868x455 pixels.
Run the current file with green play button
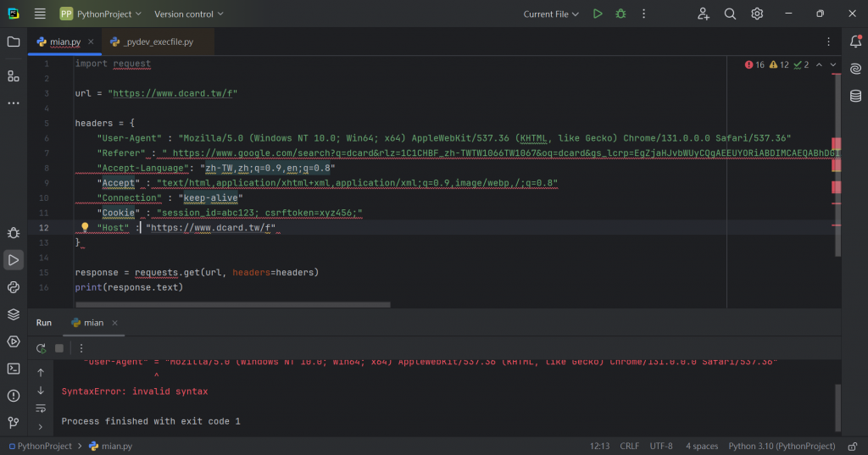598,14
